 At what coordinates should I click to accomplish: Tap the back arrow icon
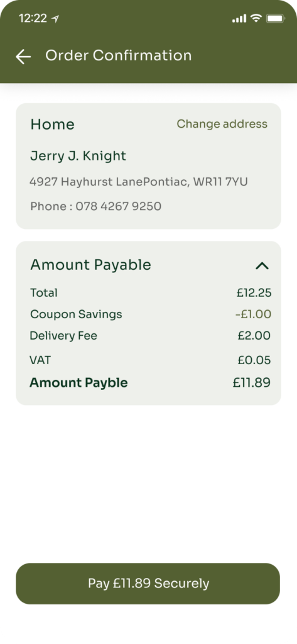pos(23,57)
